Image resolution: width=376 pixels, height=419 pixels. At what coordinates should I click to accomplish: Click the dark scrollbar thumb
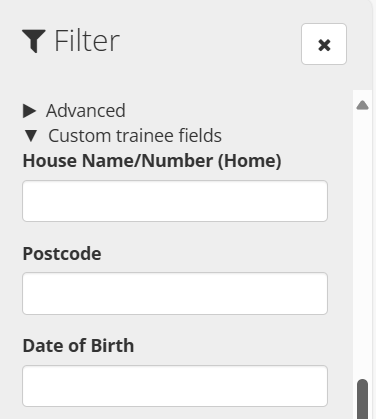(362, 399)
